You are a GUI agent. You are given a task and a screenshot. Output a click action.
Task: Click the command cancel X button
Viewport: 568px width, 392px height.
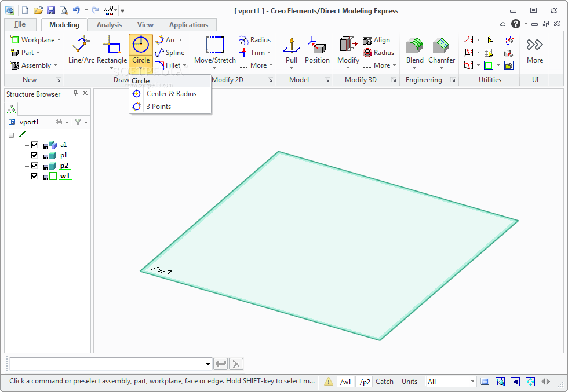click(x=236, y=364)
